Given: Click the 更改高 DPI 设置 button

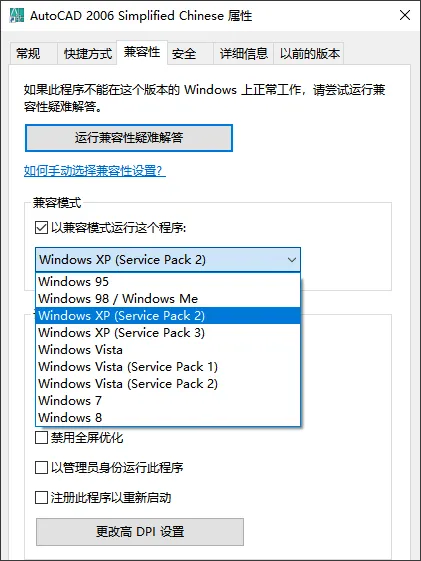Looking at the screenshot, I should tap(140, 532).
